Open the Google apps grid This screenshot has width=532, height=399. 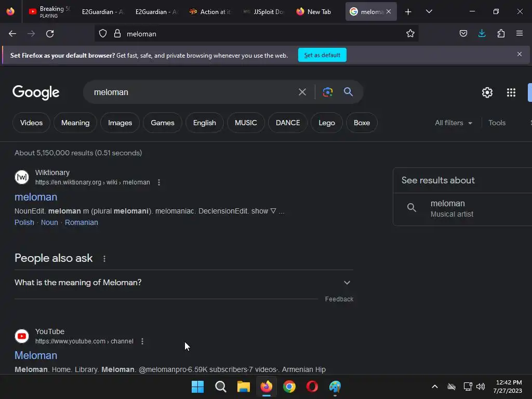point(511,92)
